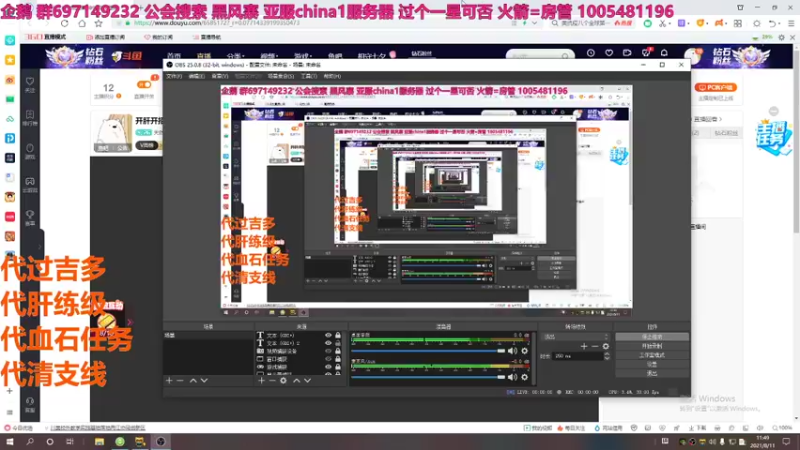Open the Windows Start menu

point(10,442)
